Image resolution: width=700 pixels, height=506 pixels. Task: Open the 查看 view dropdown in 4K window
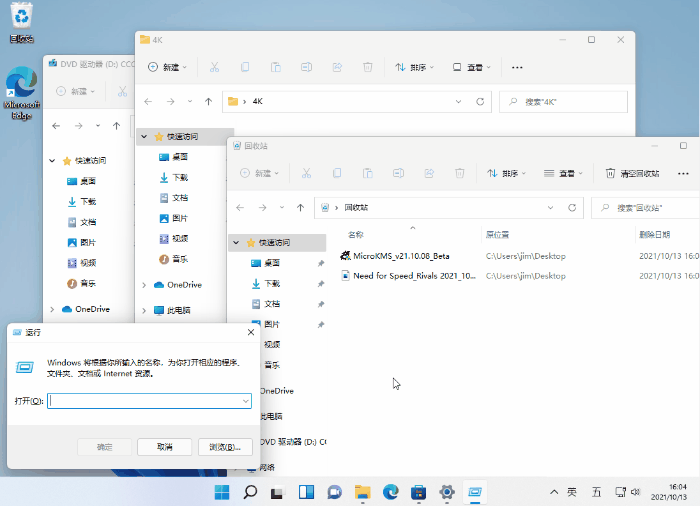472,67
